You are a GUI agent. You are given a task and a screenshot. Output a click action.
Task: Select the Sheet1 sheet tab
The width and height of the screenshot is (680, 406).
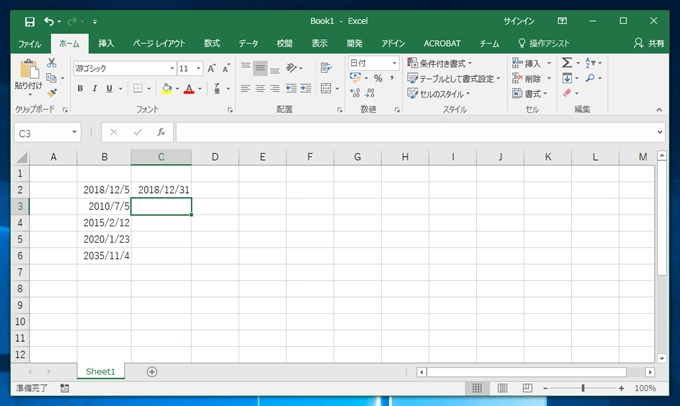[x=101, y=372]
